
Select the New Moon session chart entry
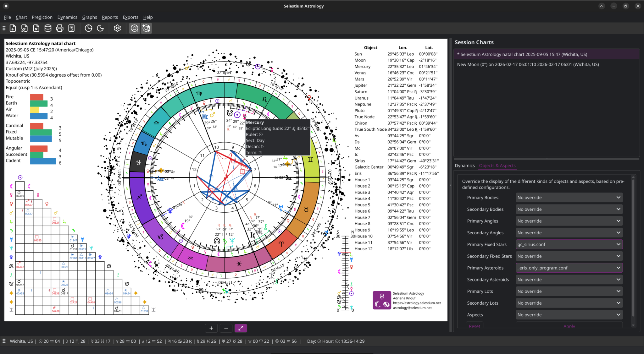pos(528,64)
